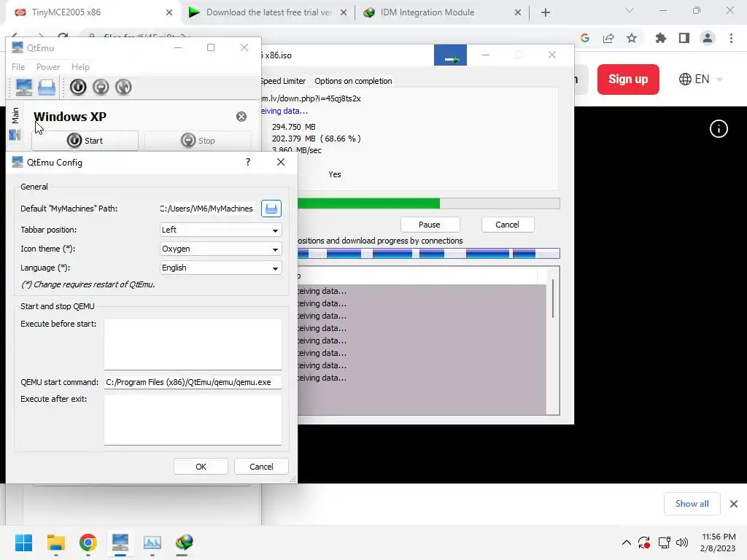Open Chrome three-dot menu

(731, 38)
